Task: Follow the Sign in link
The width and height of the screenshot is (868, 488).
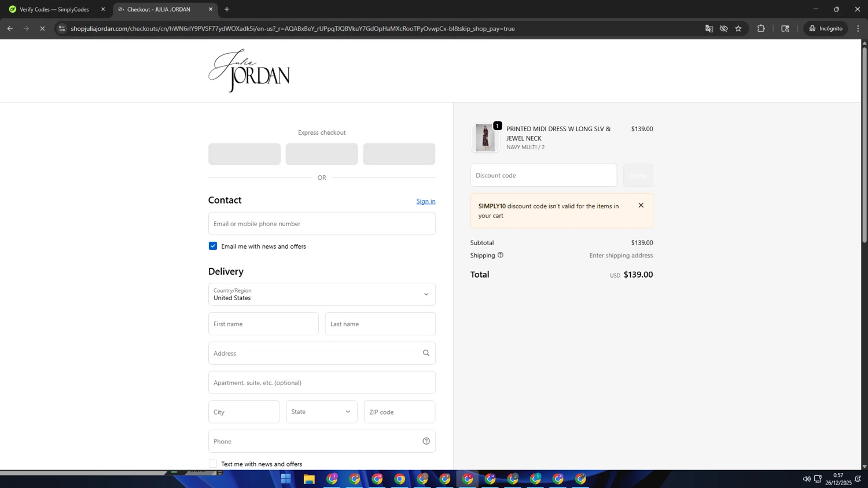Action: (426, 201)
